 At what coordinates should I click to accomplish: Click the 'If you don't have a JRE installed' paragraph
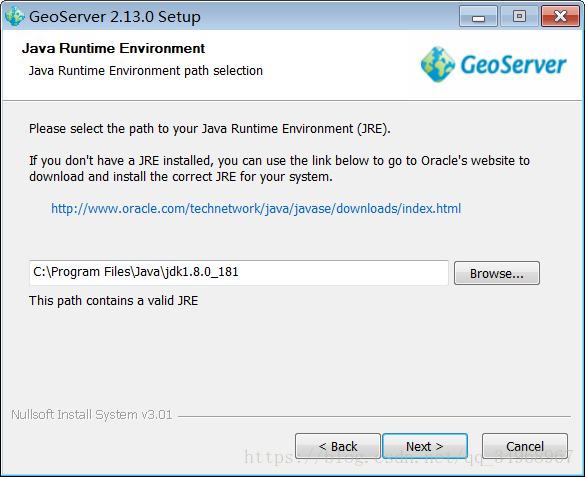(279, 169)
